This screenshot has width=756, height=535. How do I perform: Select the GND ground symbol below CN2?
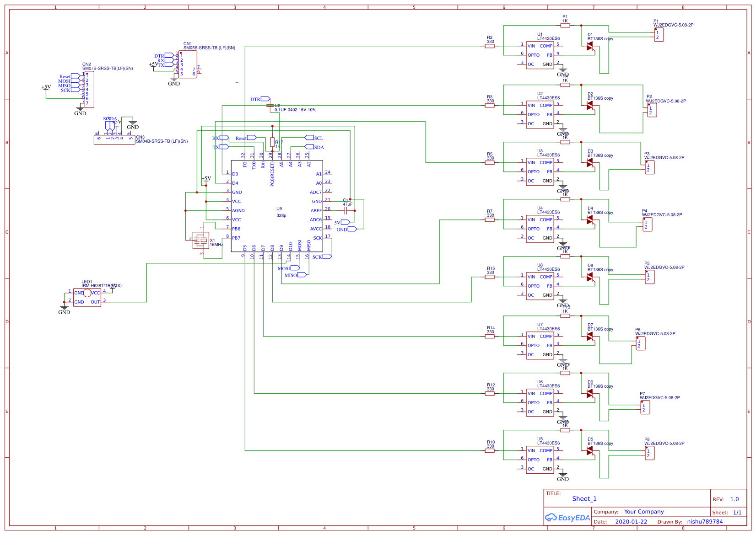80,110
